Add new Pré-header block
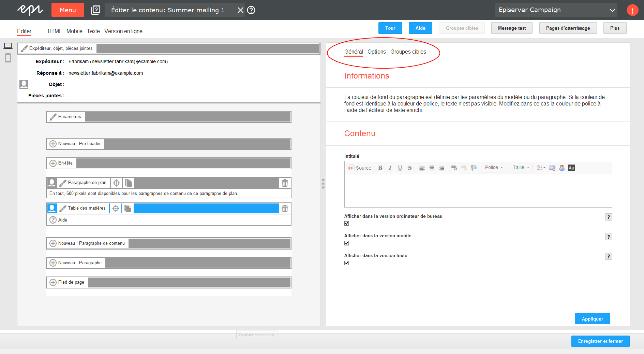Viewport: 644px width, 354px height. tap(53, 144)
